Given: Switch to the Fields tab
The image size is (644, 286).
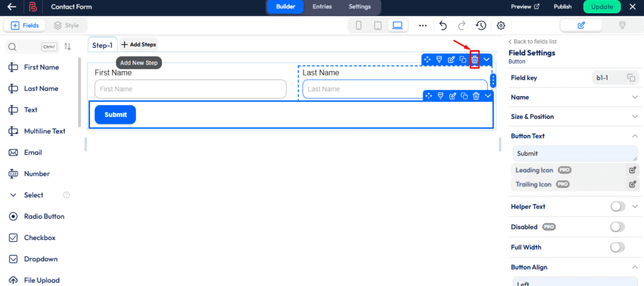Looking at the screenshot, I should point(25,25).
